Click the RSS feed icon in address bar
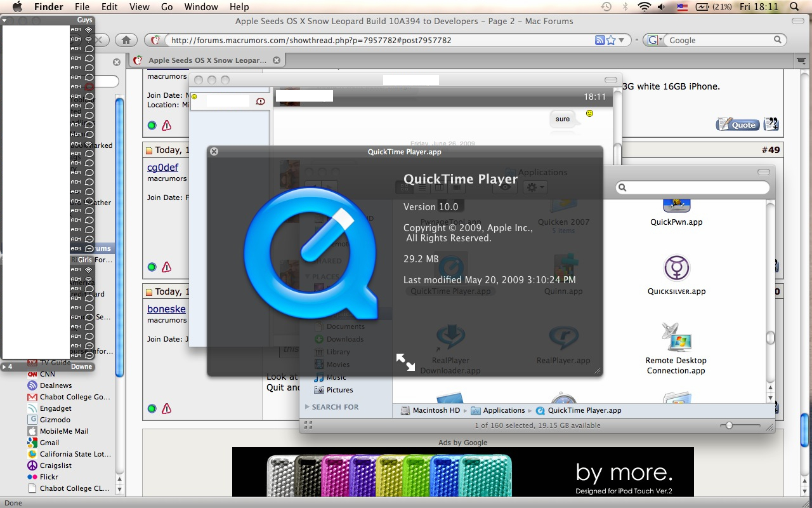This screenshot has height=508, width=812. tap(599, 40)
